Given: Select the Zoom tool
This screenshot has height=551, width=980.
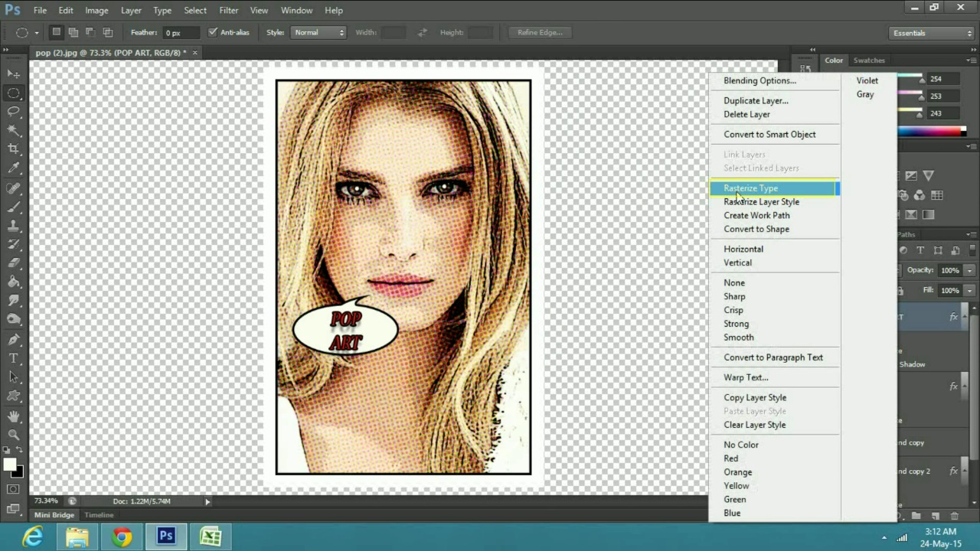Looking at the screenshot, I should pos(14,435).
